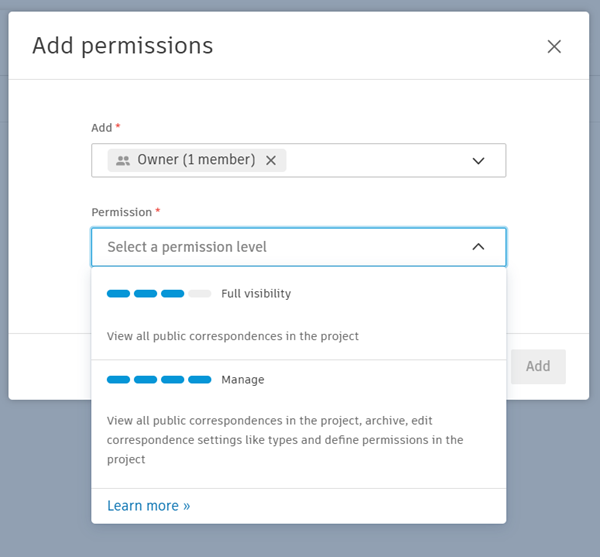This screenshot has height=557, width=600.
Task: Click the Full visibility description text
Action: [x=233, y=336]
